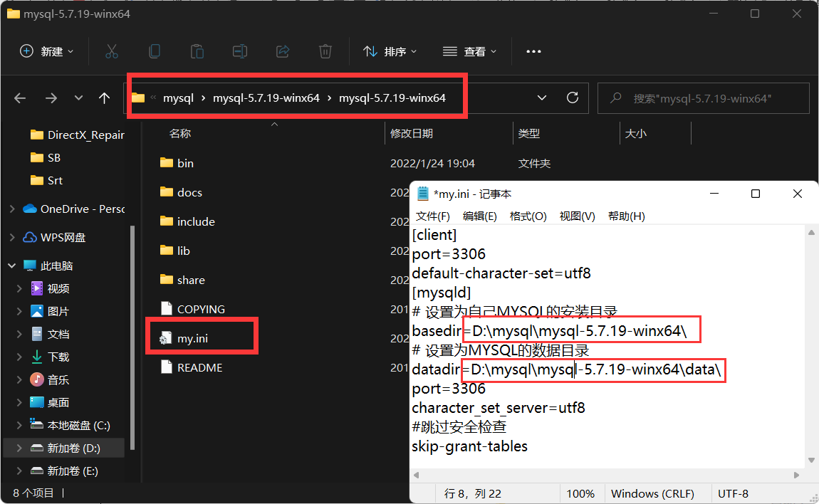The width and height of the screenshot is (819, 504).
Task: Open the 排序 sort dropdown
Action: [x=390, y=51]
